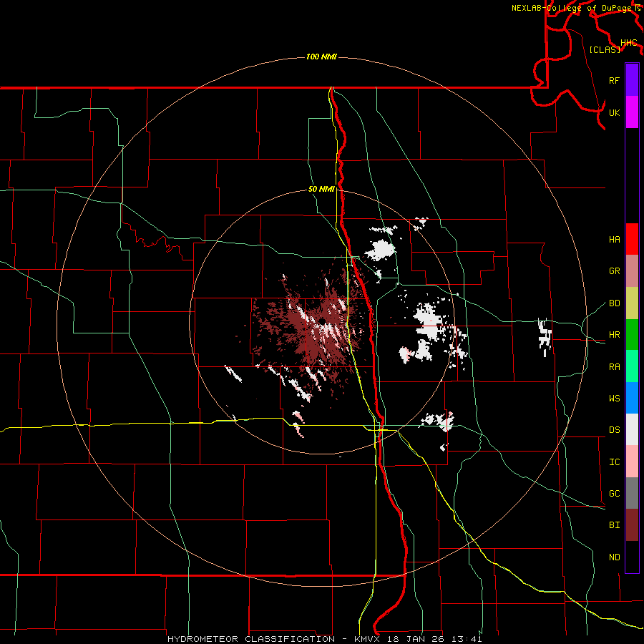The height and width of the screenshot is (644, 644).
Task: Click the ND legend label
Action: 614,557
